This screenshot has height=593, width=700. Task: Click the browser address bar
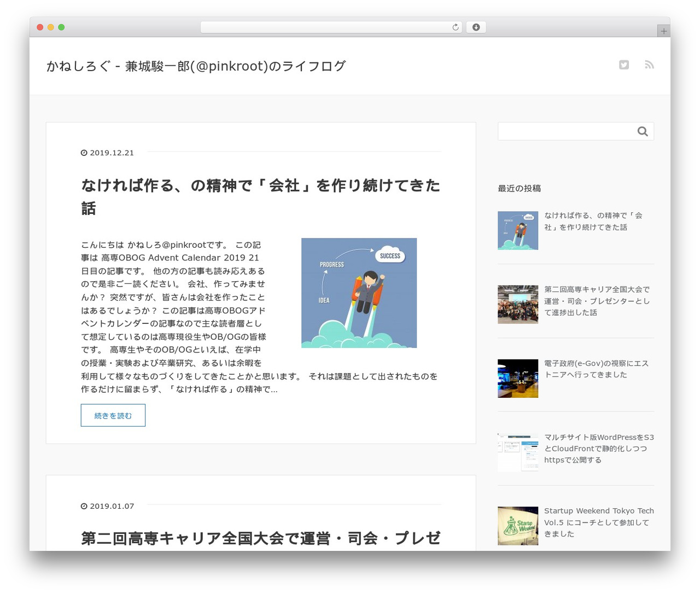pyautogui.click(x=331, y=27)
